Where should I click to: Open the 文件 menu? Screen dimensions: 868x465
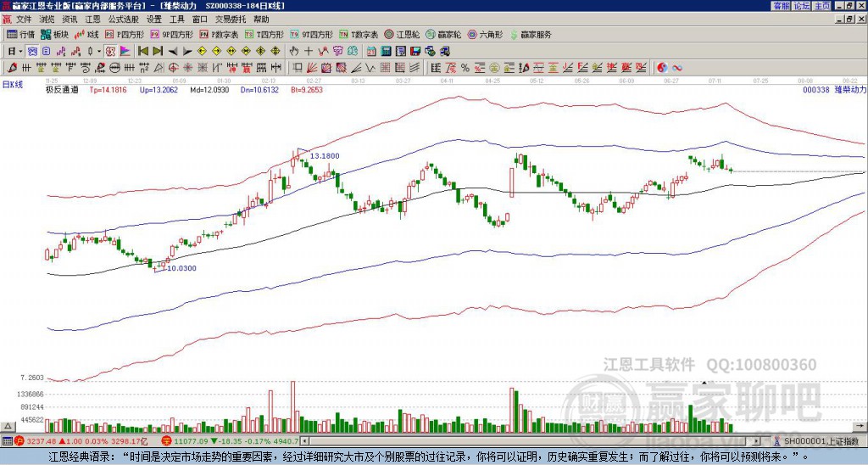24,20
